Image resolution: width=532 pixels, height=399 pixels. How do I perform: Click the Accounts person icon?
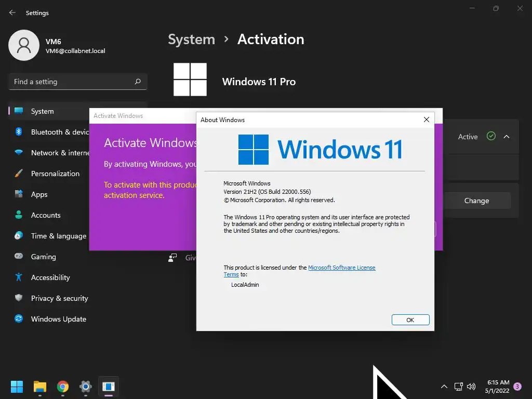tap(19, 215)
